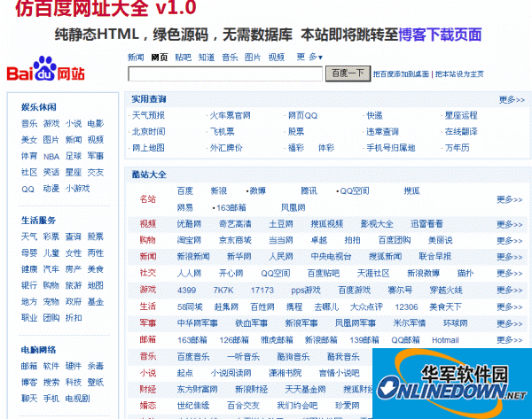
Task: Open 外汇牌价 link
Action: (x=226, y=148)
